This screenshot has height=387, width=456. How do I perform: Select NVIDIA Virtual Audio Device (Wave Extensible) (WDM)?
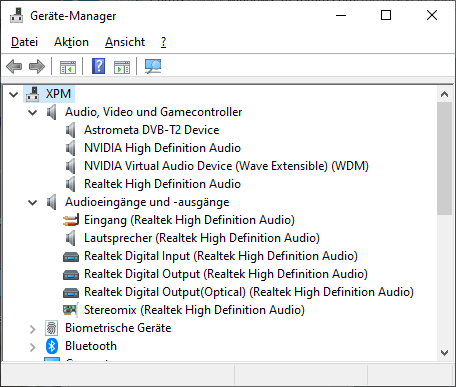pos(226,166)
